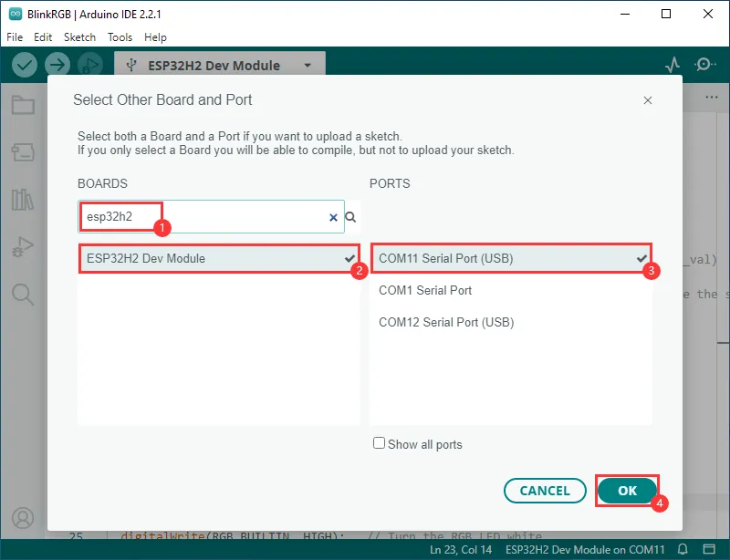Select COM12 Serial Port (USB)
Image resolution: width=730 pixels, height=560 pixels.
(511, 322)
